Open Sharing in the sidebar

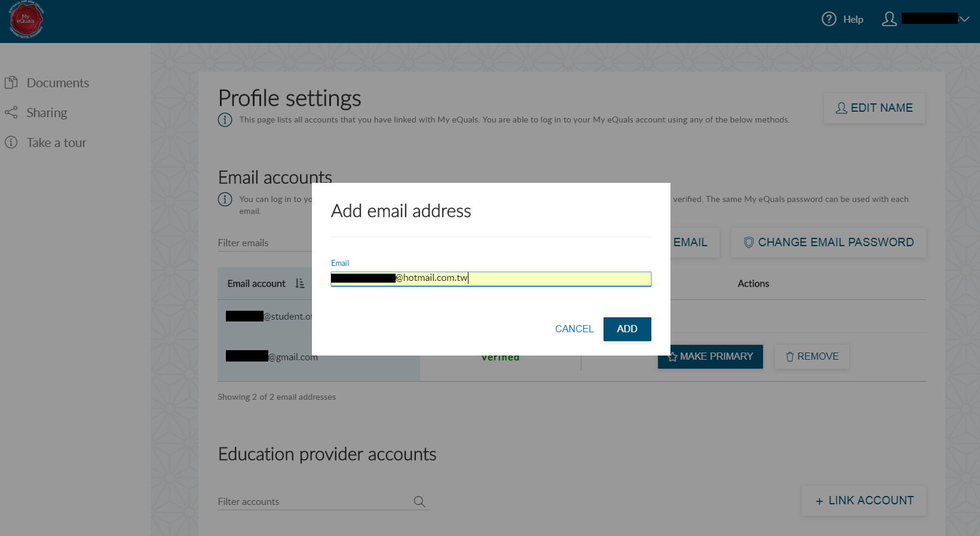click(x=47, y=113)
